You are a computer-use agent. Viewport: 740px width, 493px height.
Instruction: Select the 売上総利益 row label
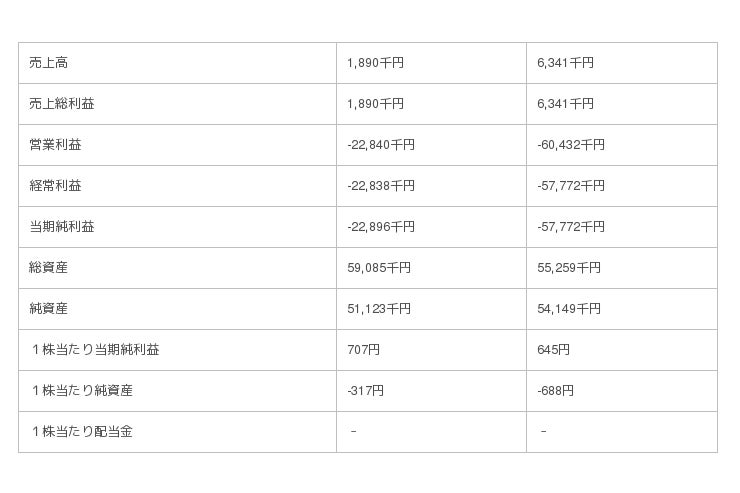click(x=62, y=104)
